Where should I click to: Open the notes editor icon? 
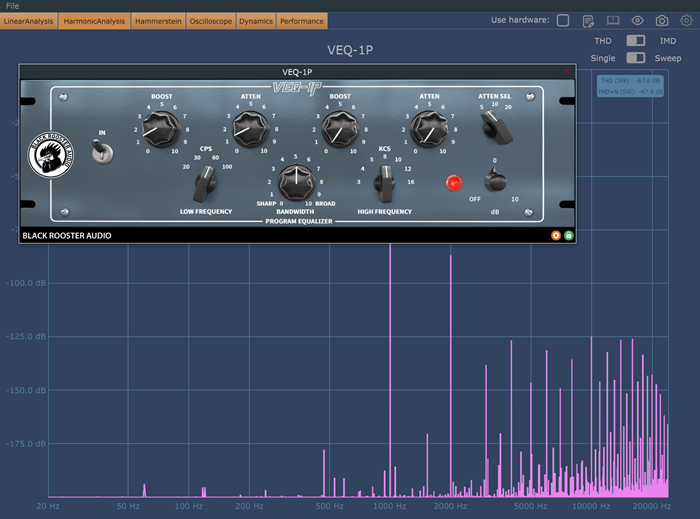(x=588, y=20)
